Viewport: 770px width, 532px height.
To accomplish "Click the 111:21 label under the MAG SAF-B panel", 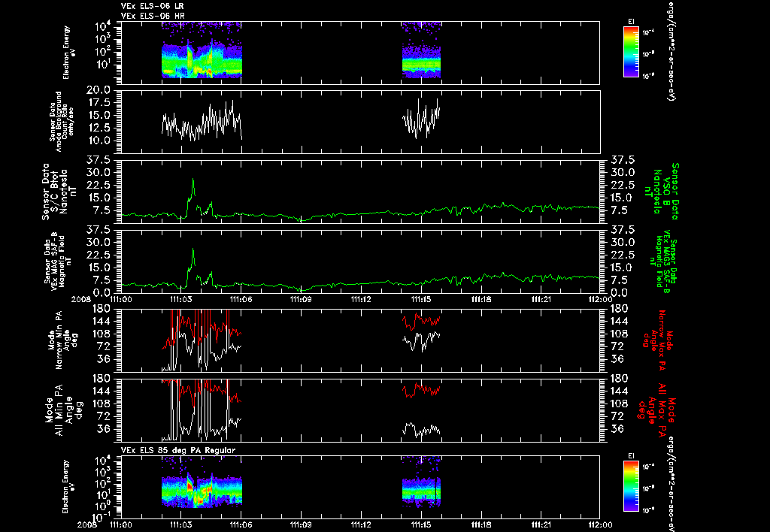I will coord(540,299).
